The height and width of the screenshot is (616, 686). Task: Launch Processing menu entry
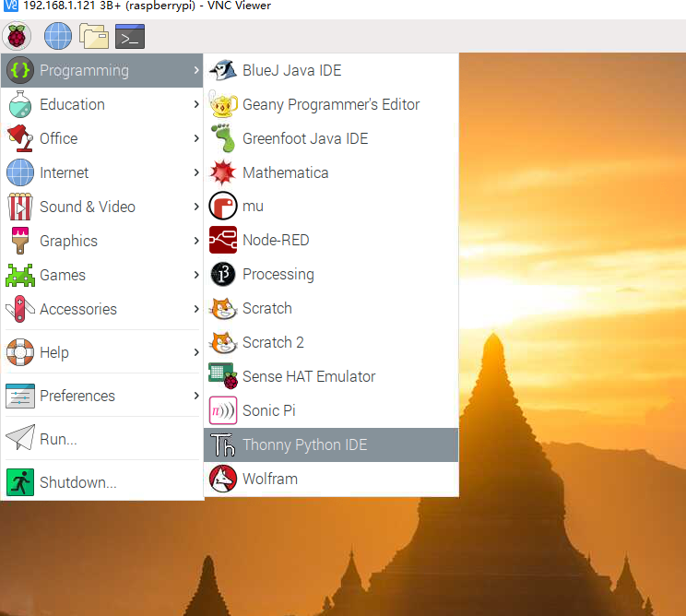pos(331,274)
